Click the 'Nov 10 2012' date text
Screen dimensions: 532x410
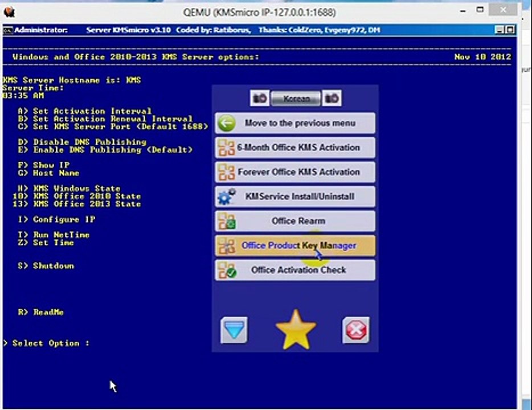[x=482, y=56]
